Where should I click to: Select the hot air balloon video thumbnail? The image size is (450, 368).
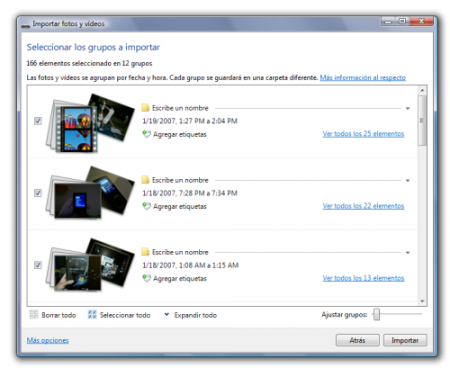coord(76,129)
